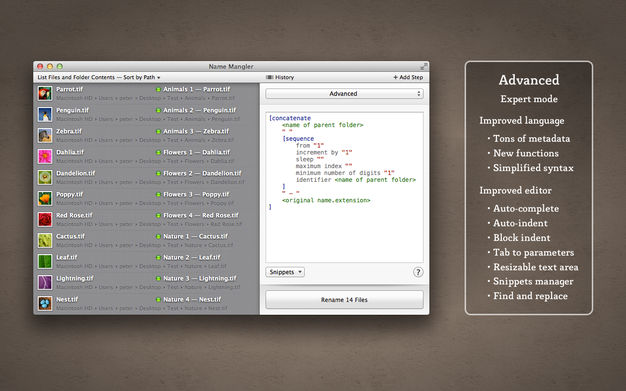Click green status dot for Animals 1
Screen dimensions: 626x391
coord(158,89)
